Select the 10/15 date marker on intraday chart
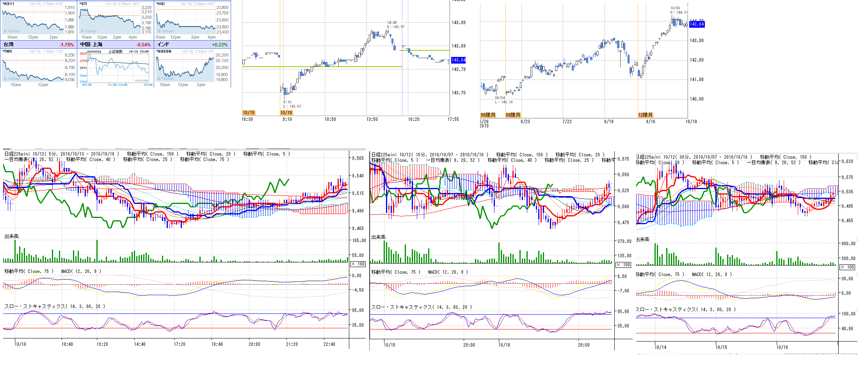 coord(249,113)
